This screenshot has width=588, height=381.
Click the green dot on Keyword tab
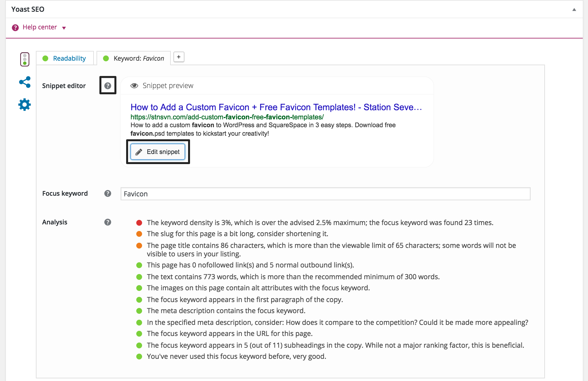[106, 58]
